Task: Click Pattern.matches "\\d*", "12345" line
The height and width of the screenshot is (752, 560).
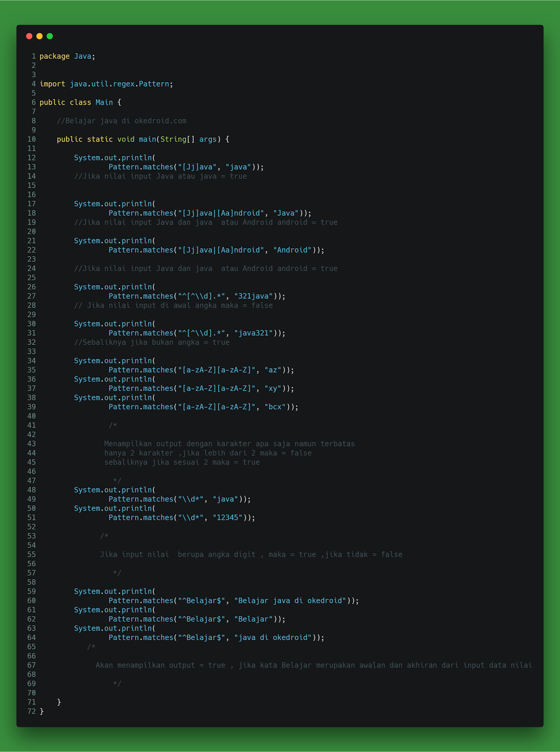Action: [182, 517]
